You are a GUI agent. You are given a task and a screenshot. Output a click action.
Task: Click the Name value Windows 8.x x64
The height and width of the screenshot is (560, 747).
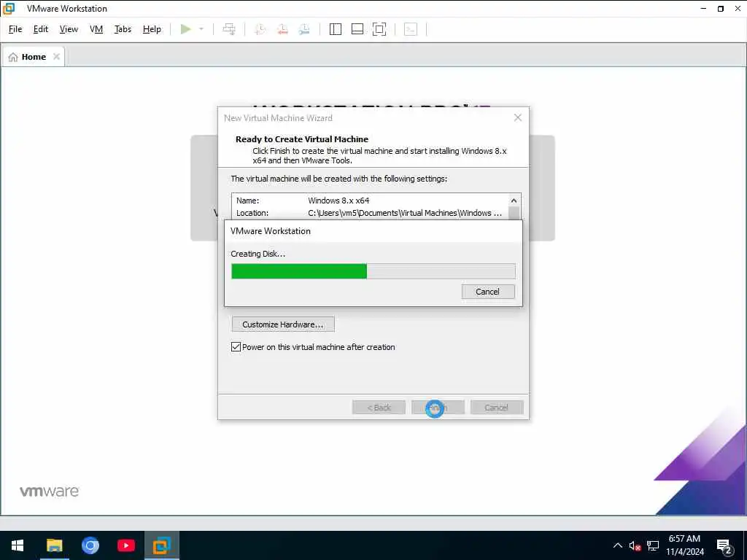point(338,201)
